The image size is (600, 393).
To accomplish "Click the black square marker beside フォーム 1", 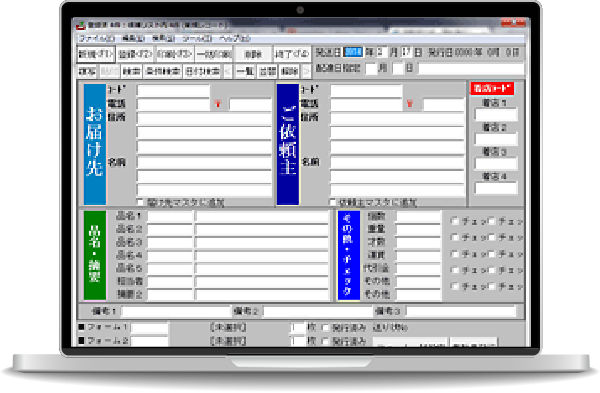I will pyautogui.click(x=81, y=327).
